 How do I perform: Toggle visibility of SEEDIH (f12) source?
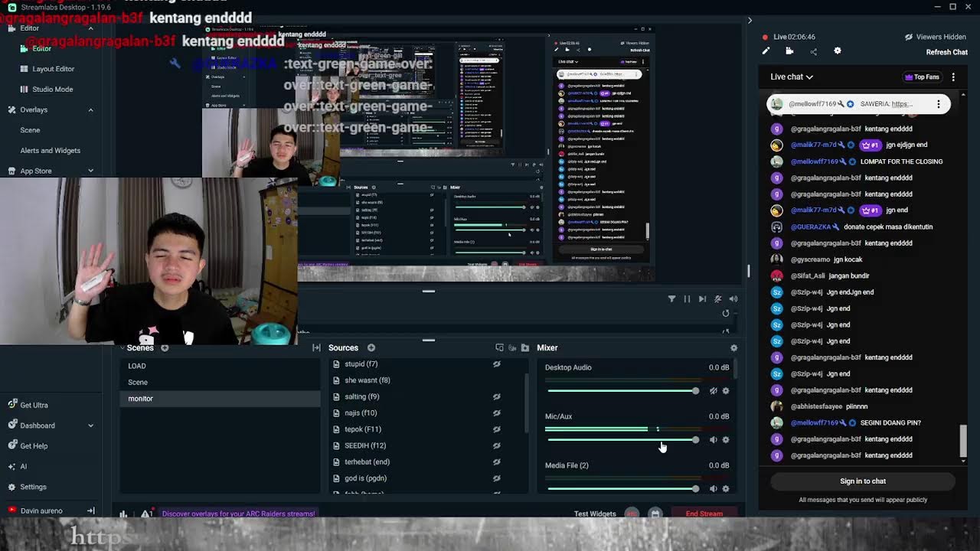pyautogui.click(x=497, y=446)
